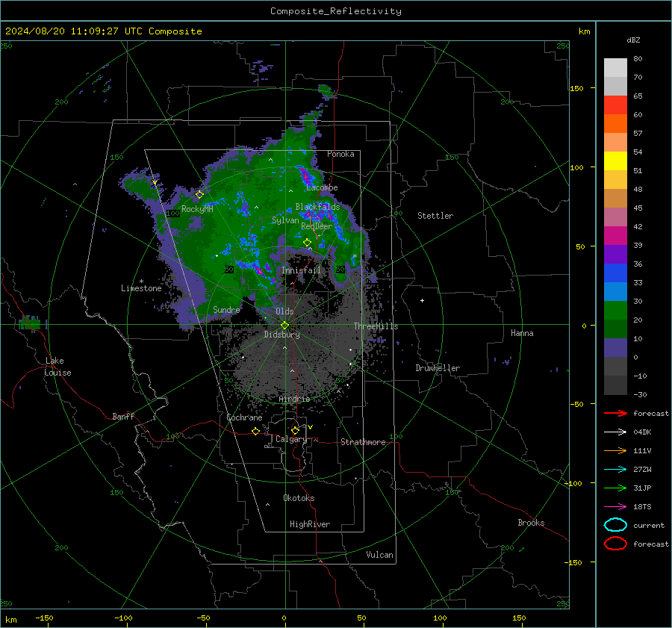Select the Composite_Reflectivity title
This screenshot has width=672, height=628.
tap(336, 11)
